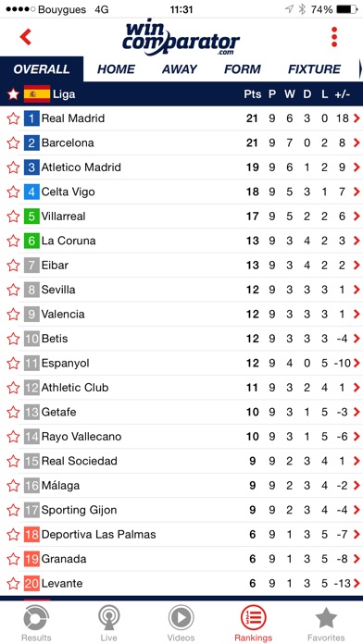Screen dimensions: 363x644
Task: Toggle the Liga league favorite star
Action: point(13,94)
